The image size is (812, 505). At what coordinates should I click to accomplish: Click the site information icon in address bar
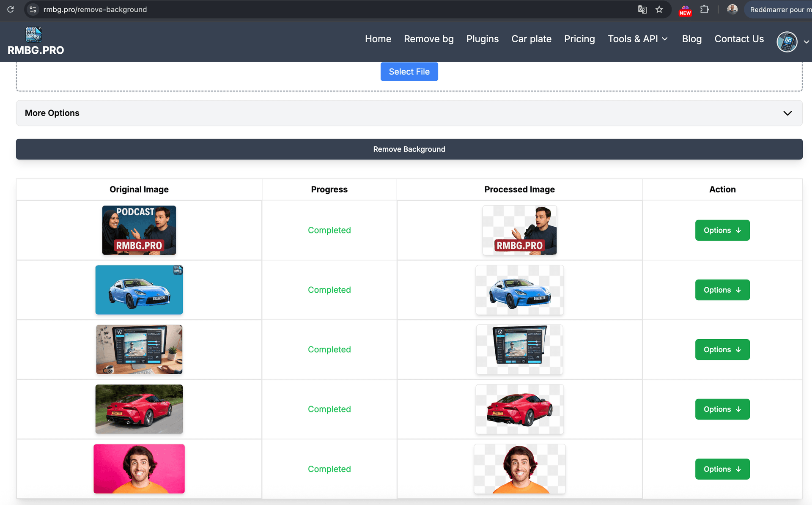point(33,9)
